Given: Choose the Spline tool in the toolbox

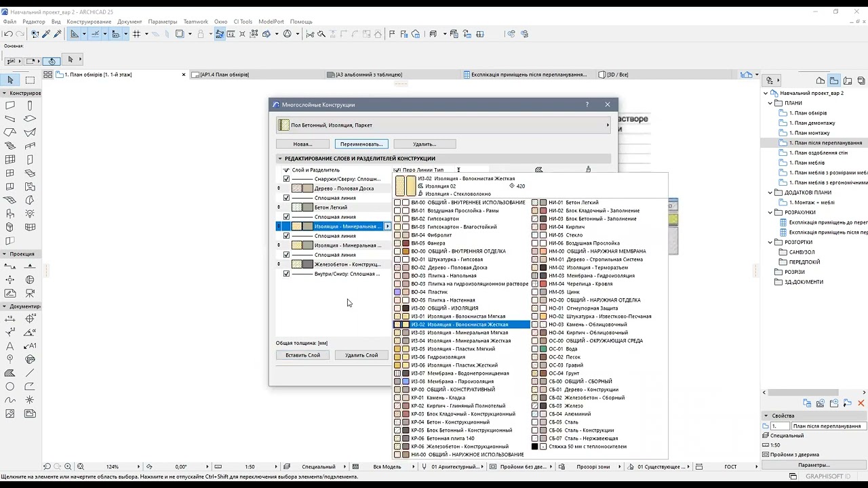Looking at the screenshot, I should click(x=10, y=400).
